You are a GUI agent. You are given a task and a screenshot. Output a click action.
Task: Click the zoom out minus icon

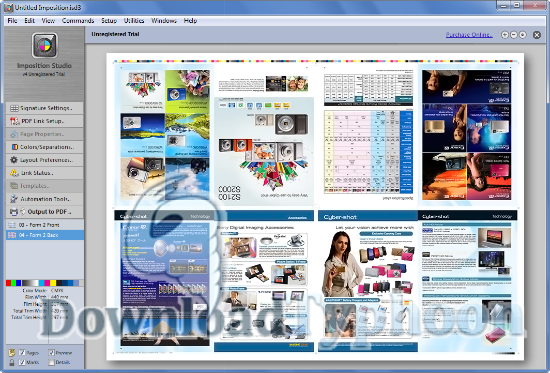(514, 35)
